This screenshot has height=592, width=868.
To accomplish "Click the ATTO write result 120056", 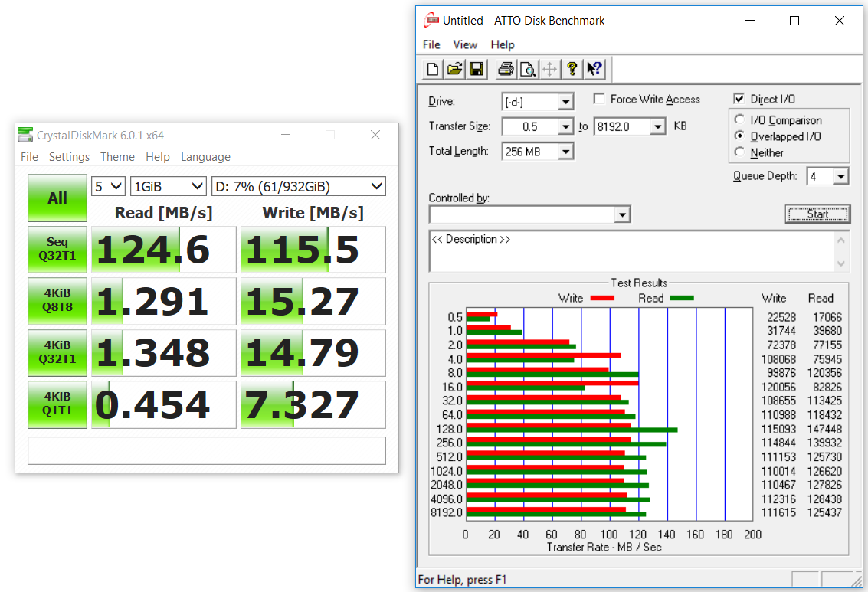I will (778, 388).
